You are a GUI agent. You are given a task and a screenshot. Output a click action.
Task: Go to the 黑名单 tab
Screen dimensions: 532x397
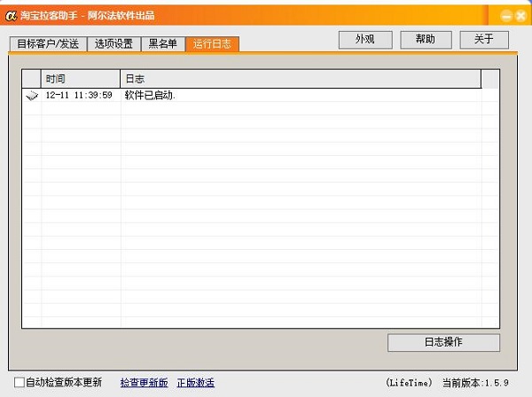click(163, 44)
